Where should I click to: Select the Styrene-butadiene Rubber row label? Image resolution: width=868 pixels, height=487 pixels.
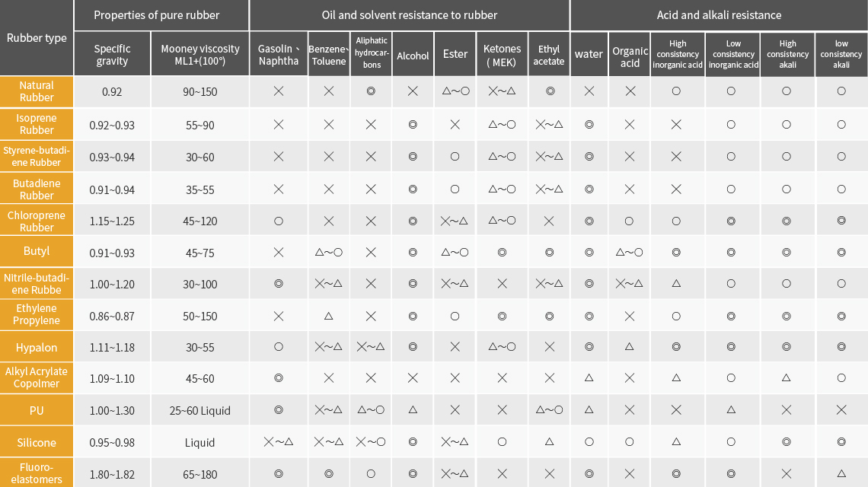tap(37, 157)
